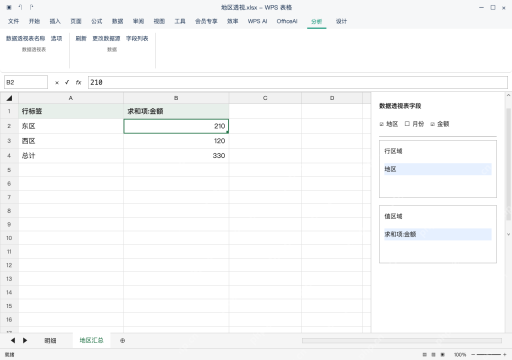The height and width of the screenshot is (360, 512).
Task: Click 更改数据源 button
Action: (106, 39)
